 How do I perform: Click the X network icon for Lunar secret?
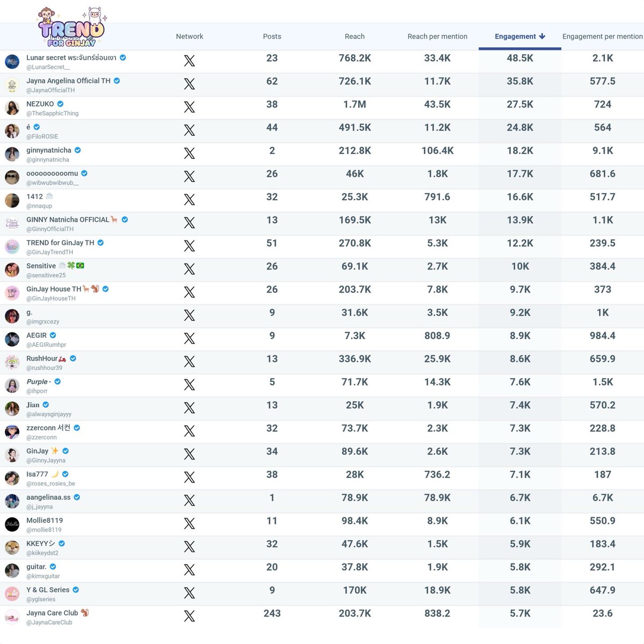click(x=189, y=61)
